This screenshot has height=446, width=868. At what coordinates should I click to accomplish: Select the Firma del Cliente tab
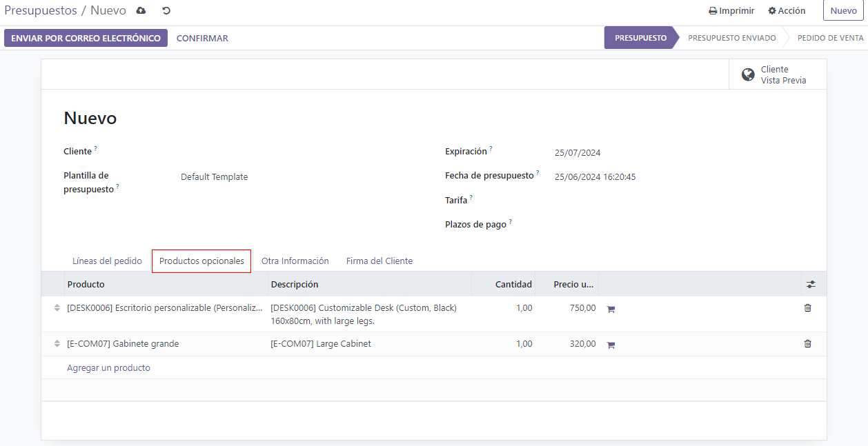[379, 261]
